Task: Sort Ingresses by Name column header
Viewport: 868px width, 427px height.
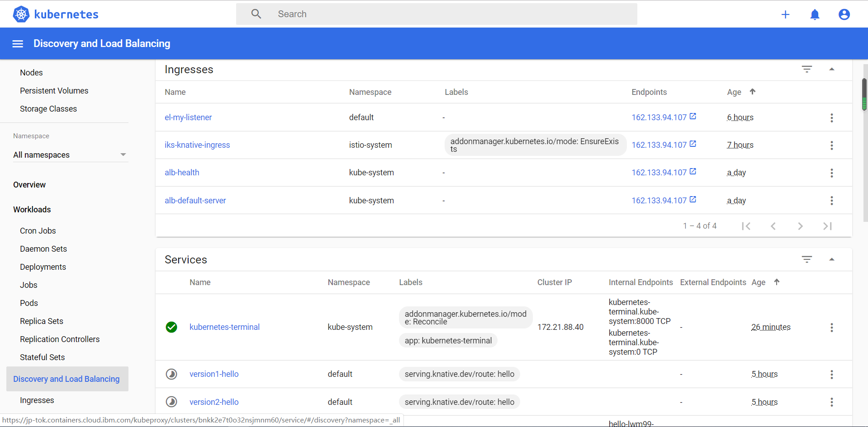Action: pyautogui.click(x=175, y=92)
